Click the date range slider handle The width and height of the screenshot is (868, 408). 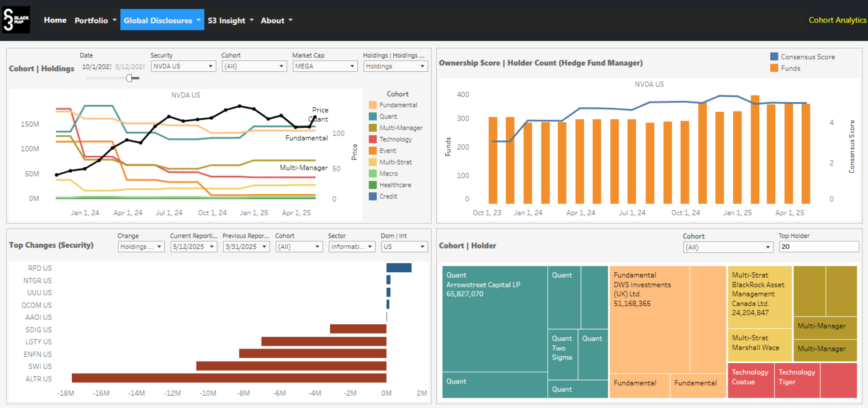tap(129, 78)
